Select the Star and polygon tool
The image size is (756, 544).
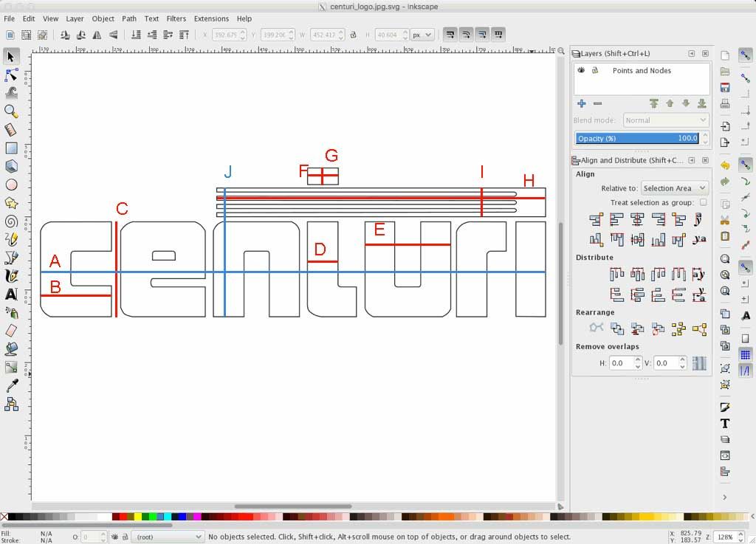pos(11,203)
